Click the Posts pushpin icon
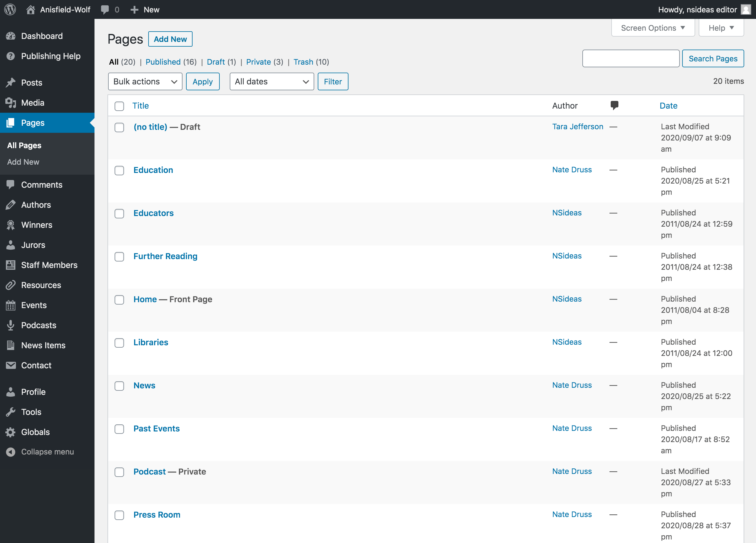 coord(11,83)
